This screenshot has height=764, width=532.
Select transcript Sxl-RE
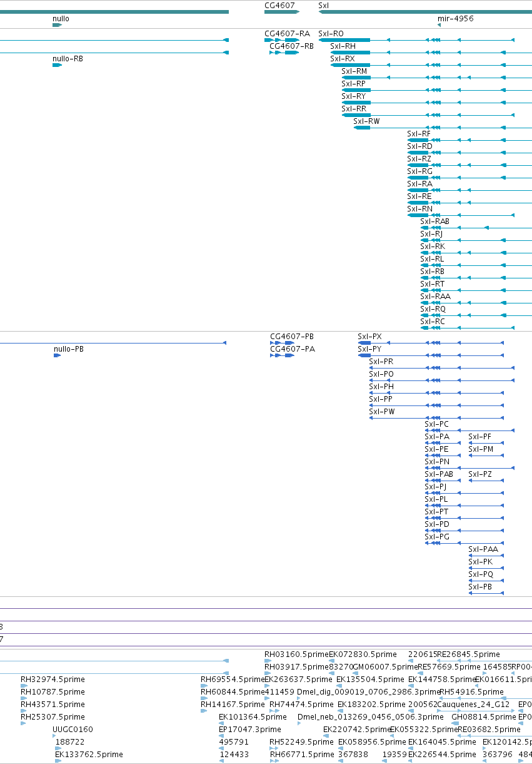(x=419, y=196)
